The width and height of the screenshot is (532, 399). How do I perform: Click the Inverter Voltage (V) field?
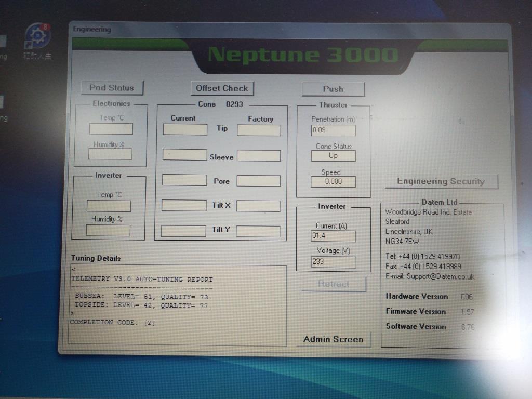coord(333,262)
